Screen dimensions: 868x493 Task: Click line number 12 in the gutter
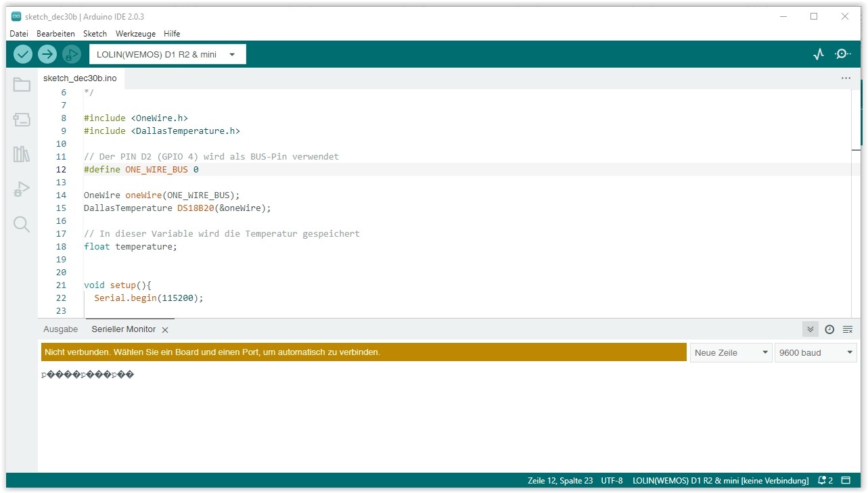[x=62, y=169]
